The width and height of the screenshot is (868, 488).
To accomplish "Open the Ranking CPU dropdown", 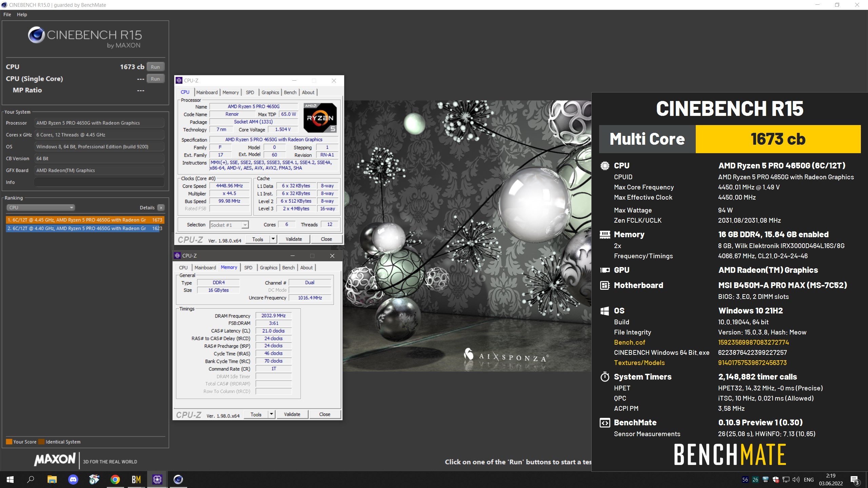I will click(x=41, y=207).
